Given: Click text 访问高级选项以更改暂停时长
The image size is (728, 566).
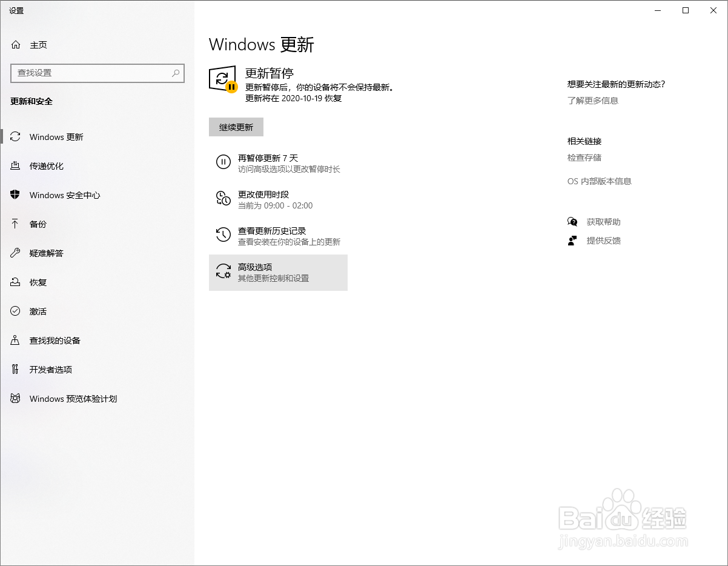Looking at the screenshot, I should tap(289, 169).
